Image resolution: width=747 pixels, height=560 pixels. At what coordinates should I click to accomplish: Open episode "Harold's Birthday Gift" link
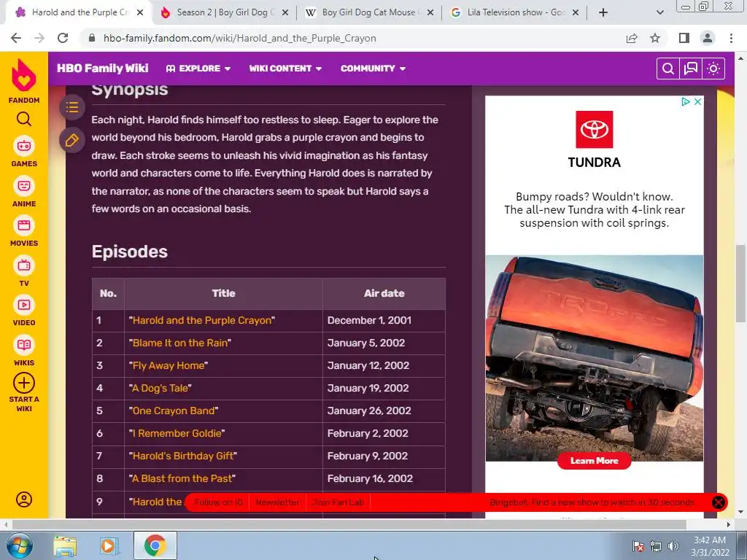(x=183, y=456)
